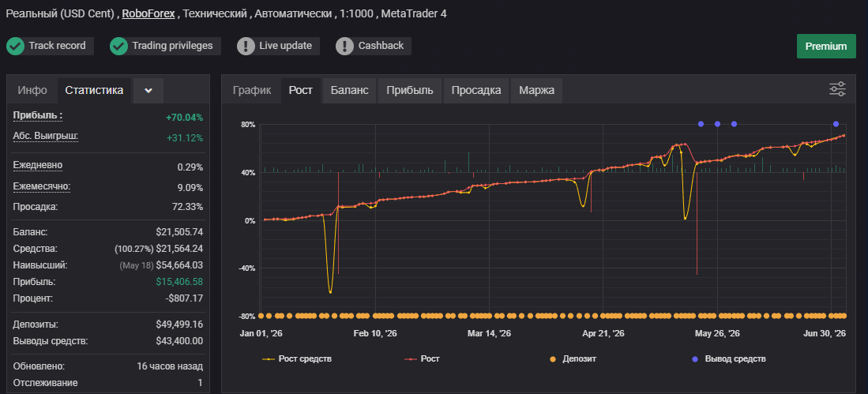868x394 pixels.
Task: Open the RoboForex broker link
Action: 148,13
